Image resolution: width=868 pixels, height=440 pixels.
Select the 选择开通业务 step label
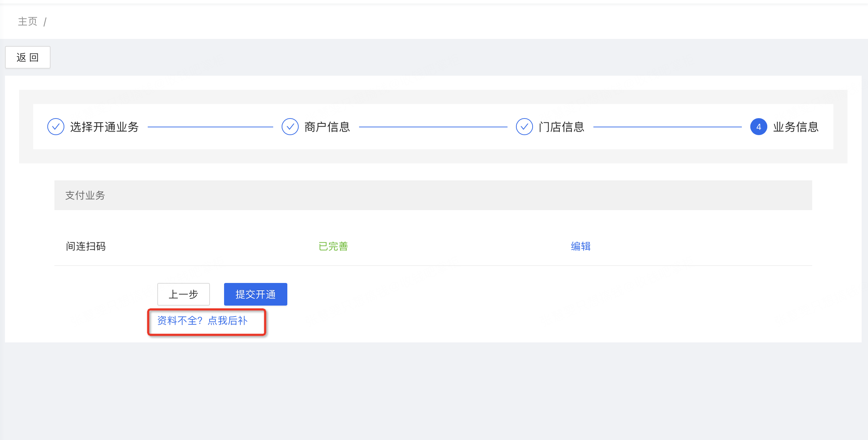tap(105, 127)
